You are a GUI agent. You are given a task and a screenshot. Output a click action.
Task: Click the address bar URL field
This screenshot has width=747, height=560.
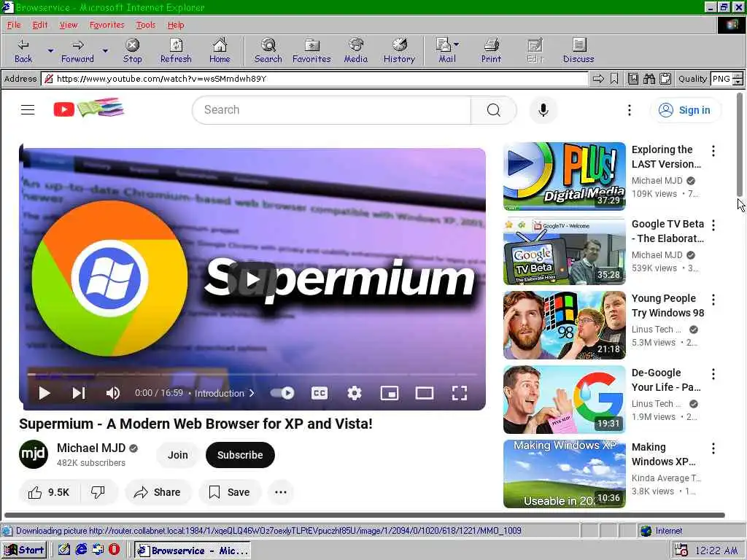point(317,79)
